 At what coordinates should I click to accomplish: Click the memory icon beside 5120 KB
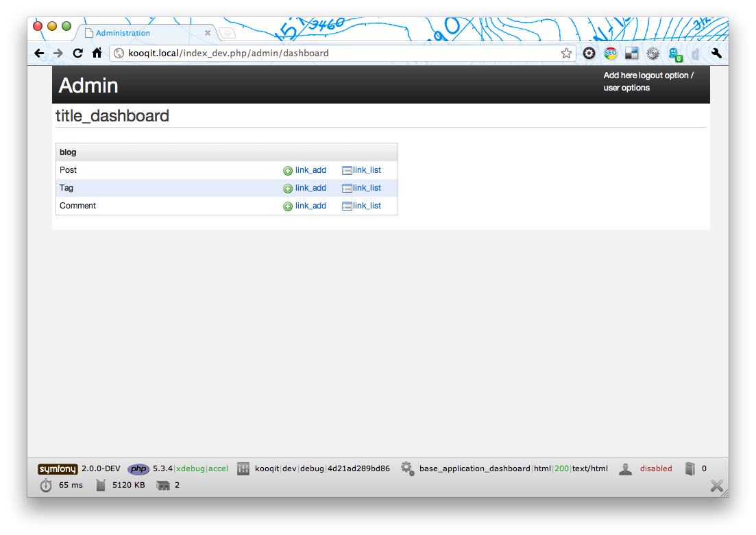click(101, 486)
